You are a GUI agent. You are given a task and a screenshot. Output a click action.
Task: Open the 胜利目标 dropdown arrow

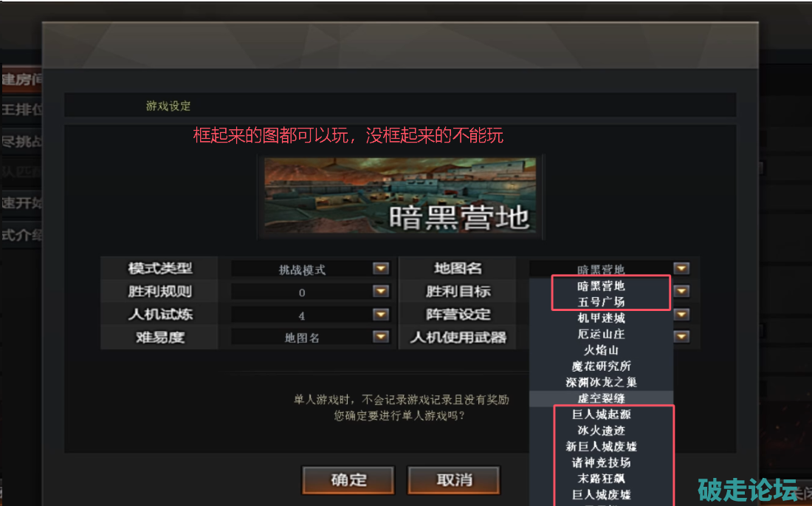681,291
